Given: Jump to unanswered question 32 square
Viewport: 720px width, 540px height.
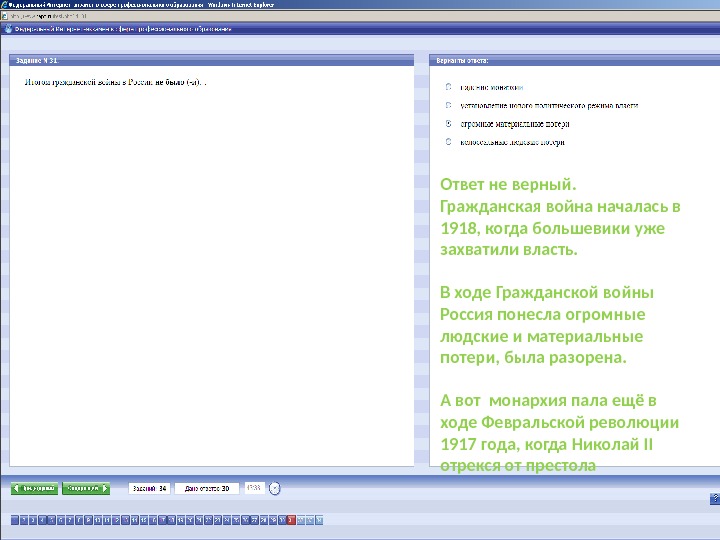Looking at the screenshot, I should pos(301,520).
